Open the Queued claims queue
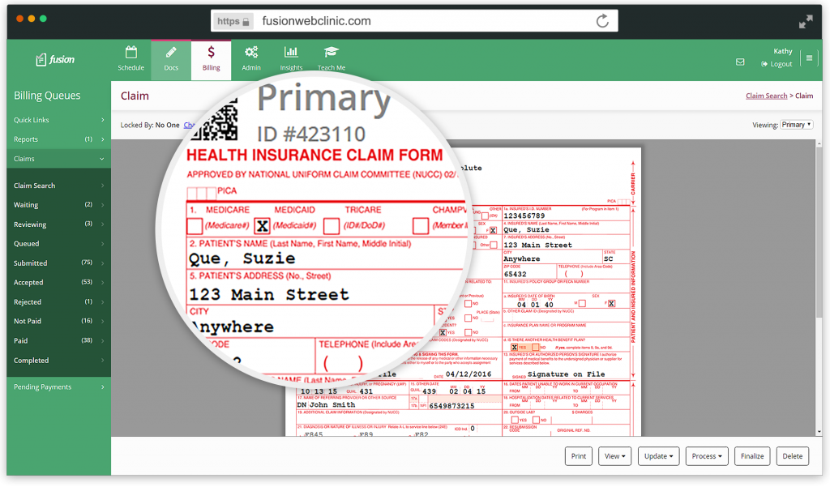This screenshot has width=830, height=504. pos(58,244)
